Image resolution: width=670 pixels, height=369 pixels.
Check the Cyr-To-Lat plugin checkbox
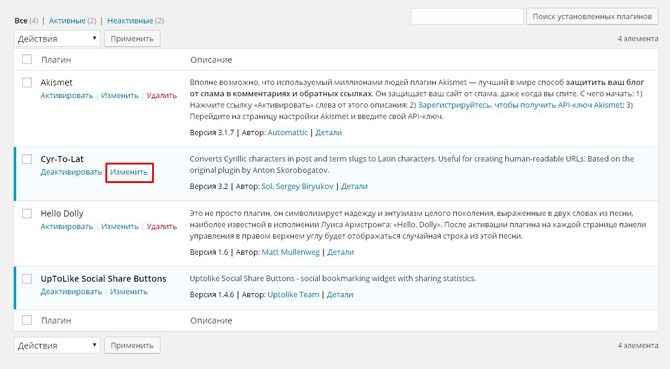point(27,159)
